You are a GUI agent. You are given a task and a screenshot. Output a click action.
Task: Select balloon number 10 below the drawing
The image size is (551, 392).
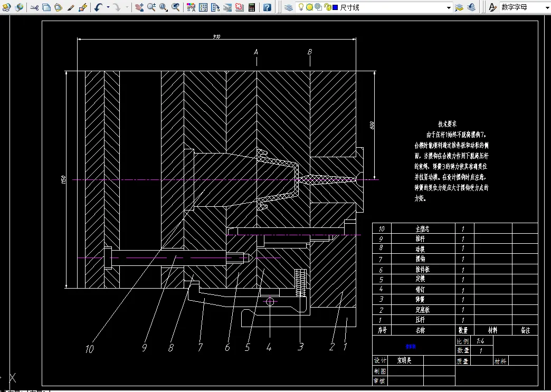coord(90,349)
